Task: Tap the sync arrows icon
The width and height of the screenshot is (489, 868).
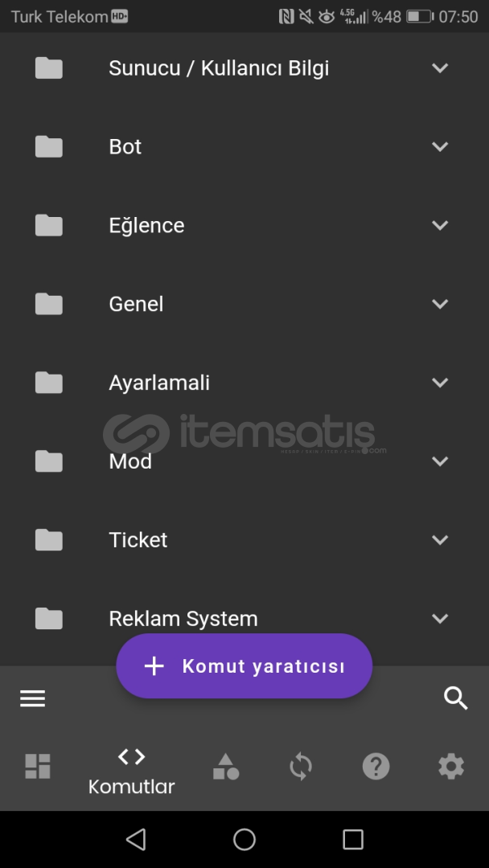Action: (302, 767)
